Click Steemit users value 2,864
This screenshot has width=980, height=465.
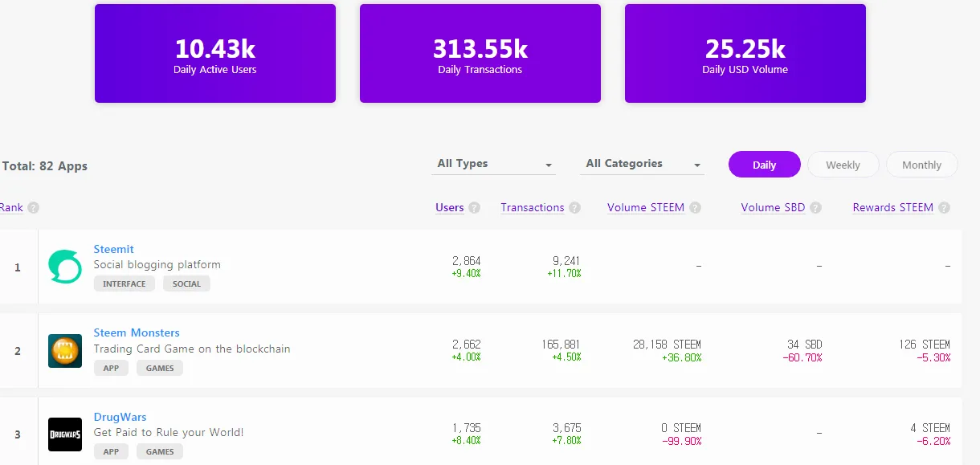tap(466, 260)
